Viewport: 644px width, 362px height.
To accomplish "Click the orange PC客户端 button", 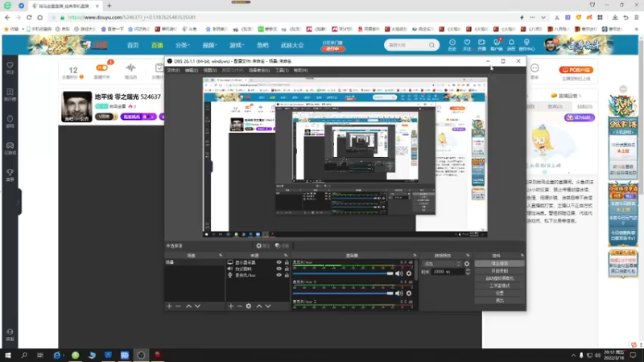I will (x=576, y=70).
